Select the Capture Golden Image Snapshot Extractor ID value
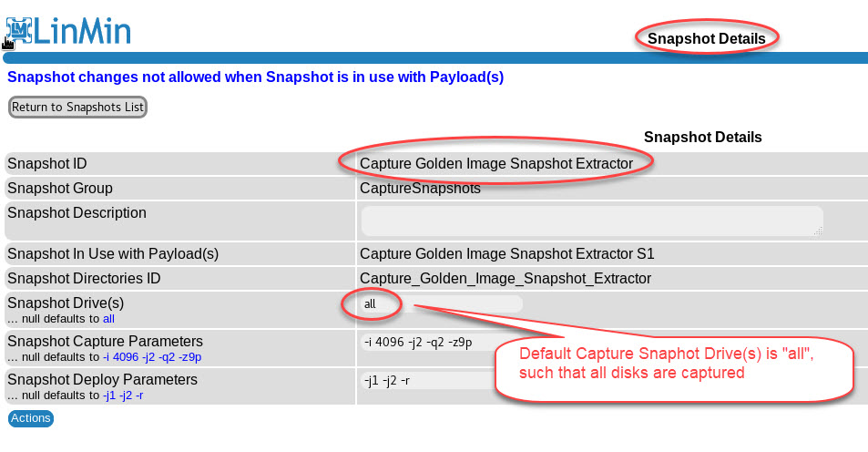This screenshot has width=868, height=452. (495, 164)
